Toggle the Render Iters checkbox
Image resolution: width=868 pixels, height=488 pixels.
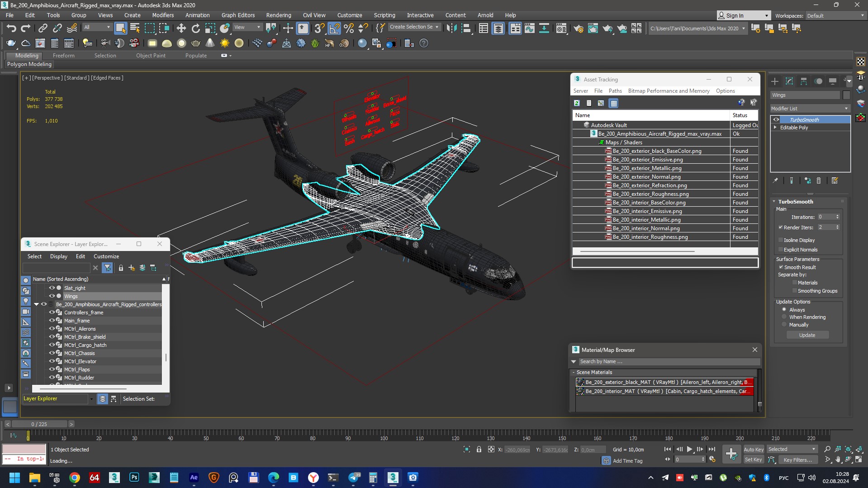click(x=781, y=227)
